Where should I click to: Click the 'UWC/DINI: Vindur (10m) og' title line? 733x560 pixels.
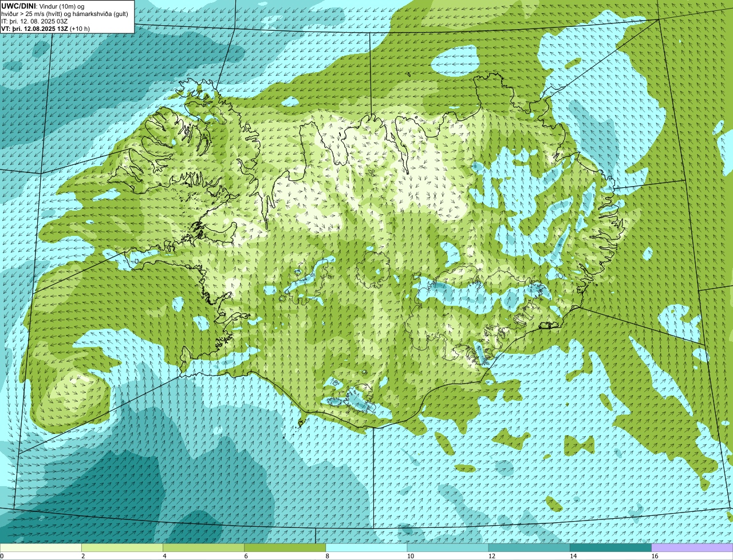[x=43, y=6]
